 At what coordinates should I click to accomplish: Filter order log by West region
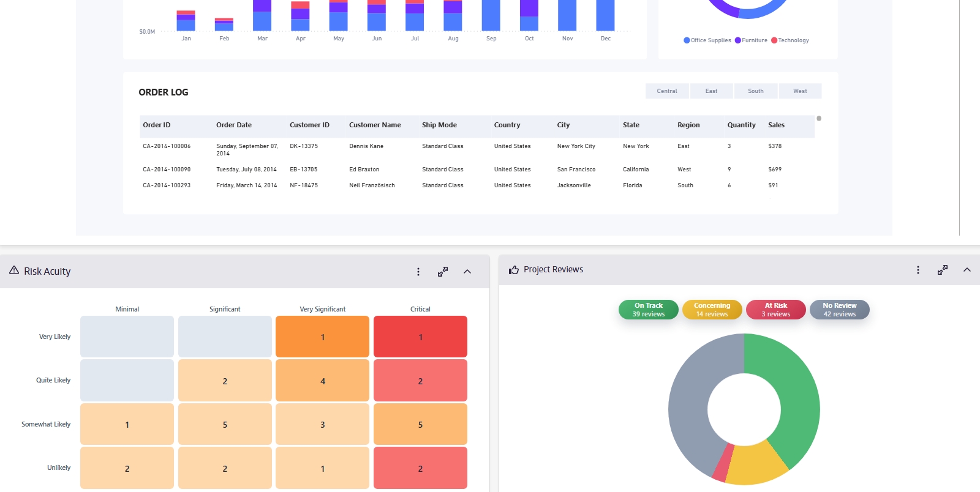(x=800, y=91)
